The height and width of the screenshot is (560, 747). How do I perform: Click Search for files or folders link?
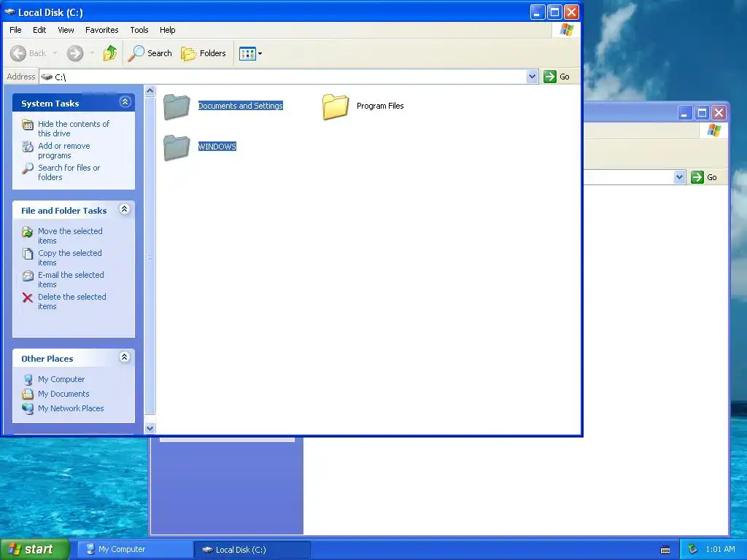click(x=69, y=172)
